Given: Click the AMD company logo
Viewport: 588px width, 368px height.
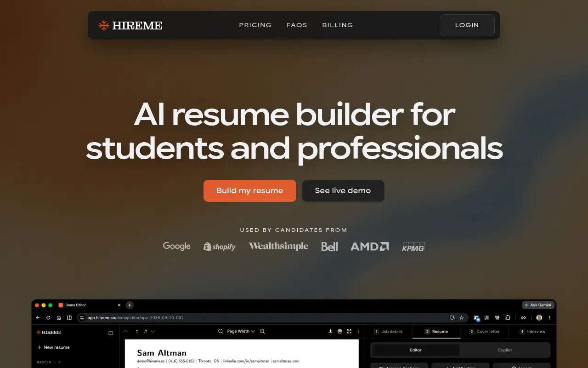Looking at the screenshot, I should pyautogui.click(x=370, y=247).
